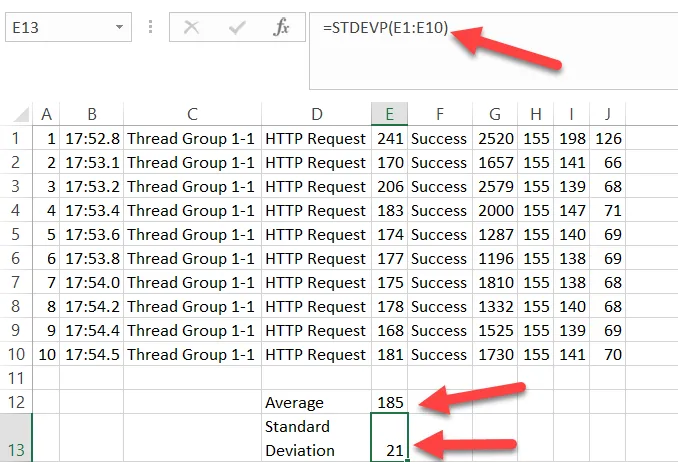
Task: Click cell with value 147
Action: (x=571, y=210)
